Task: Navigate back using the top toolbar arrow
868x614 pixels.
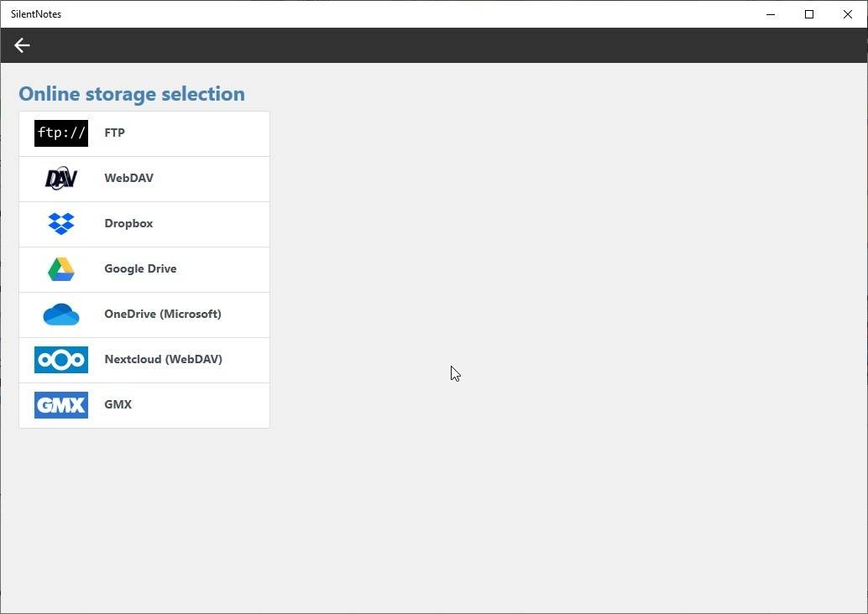Action: (x=21, y=45)
